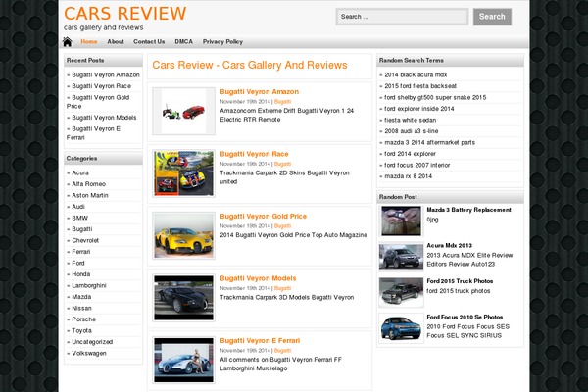Open the Bugatti Veyron E Ferrari article title
This screenshot has width=588, height=392.
tap(260, 341)
